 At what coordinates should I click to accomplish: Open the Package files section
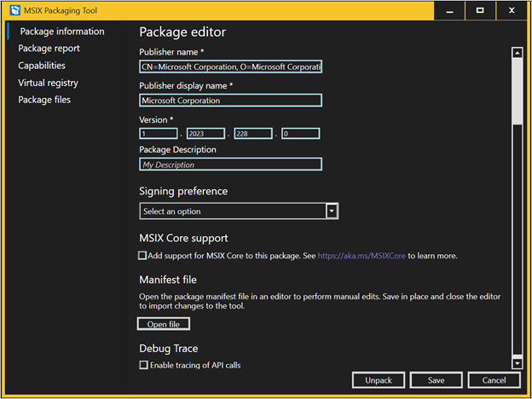[44, 100]
